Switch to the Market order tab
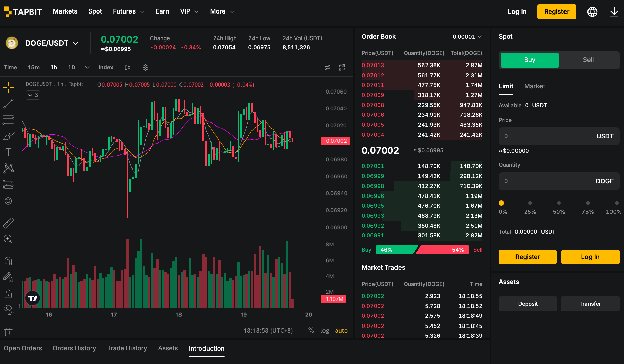Screen dimensions: 624x364 (534, 86)
